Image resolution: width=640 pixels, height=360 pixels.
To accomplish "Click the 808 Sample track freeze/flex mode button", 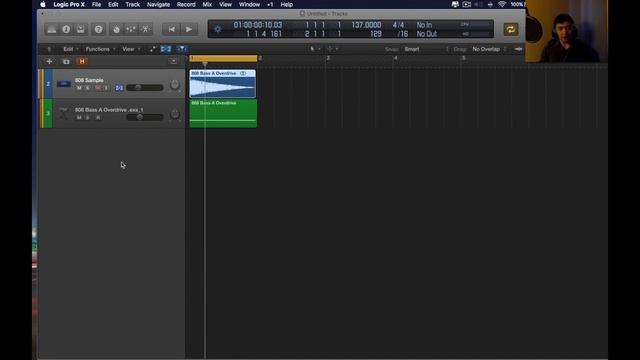I will [119, 88].
